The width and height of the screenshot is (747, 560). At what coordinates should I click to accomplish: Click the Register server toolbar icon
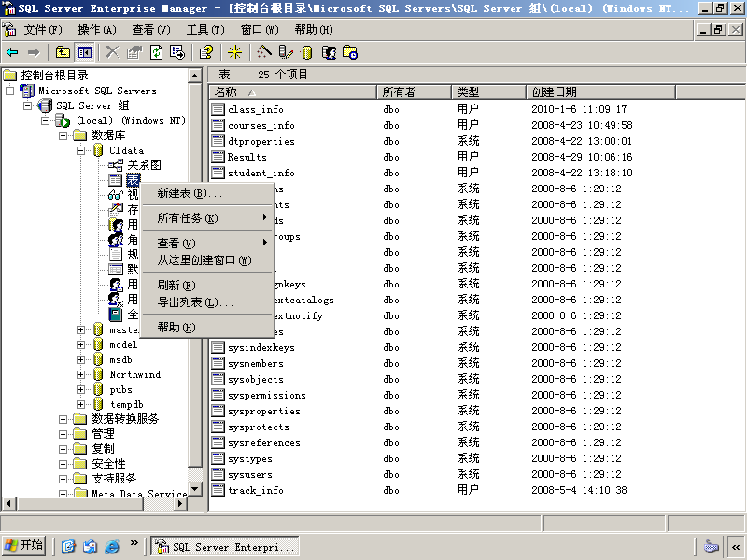[x=286, y=52]
